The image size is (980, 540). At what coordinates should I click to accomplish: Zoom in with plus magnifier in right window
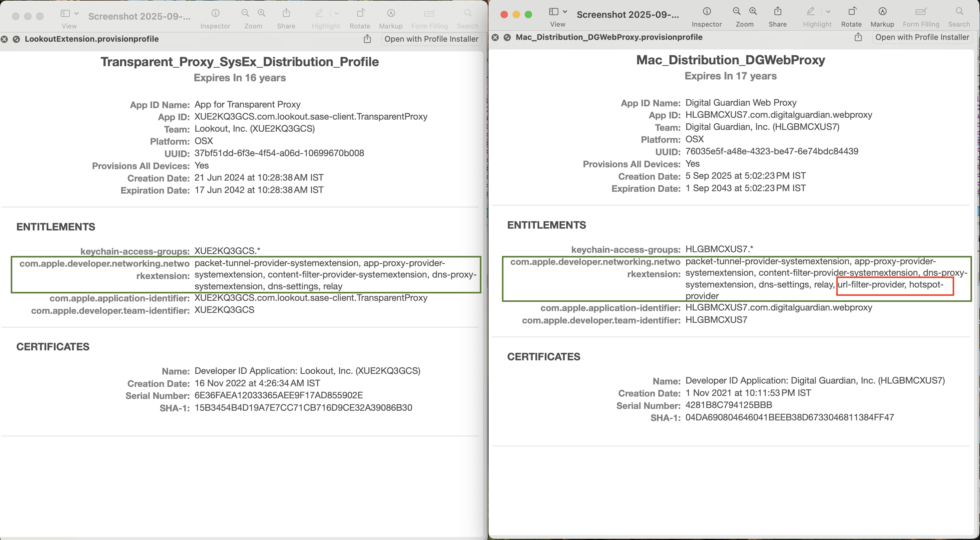coord(753,11)
